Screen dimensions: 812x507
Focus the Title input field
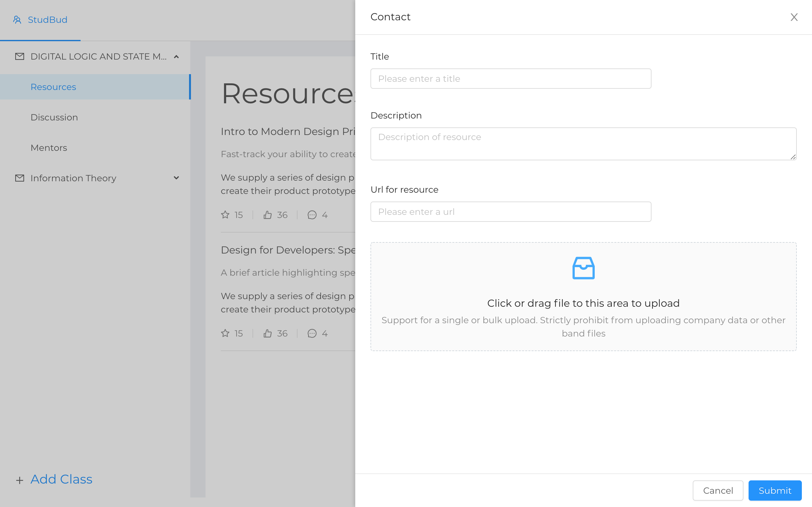coord(510,79)
